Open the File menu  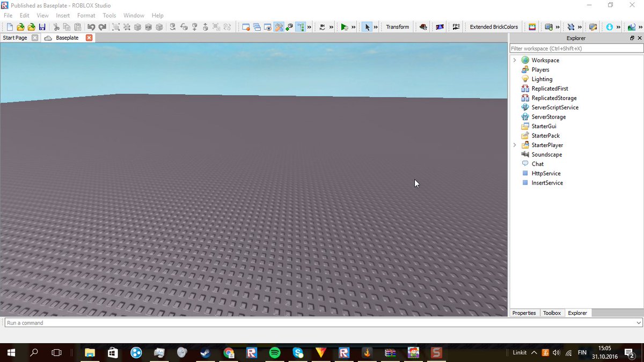(x=8, y=16)
